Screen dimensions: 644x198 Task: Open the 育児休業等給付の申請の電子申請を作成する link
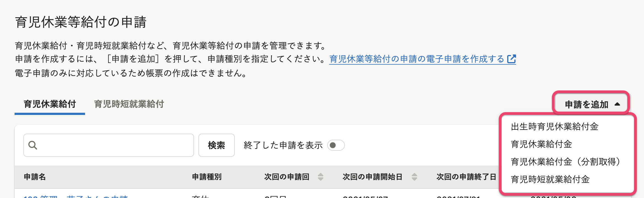[417, 59]
